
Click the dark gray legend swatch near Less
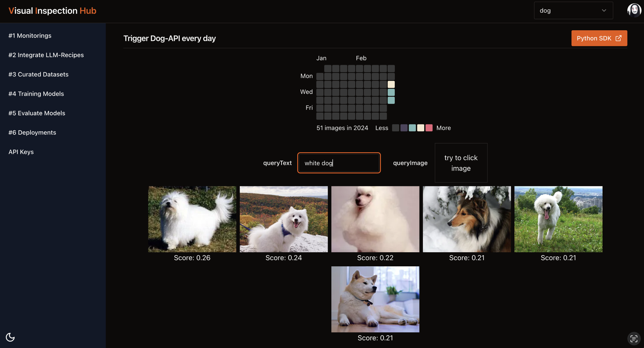396,128
